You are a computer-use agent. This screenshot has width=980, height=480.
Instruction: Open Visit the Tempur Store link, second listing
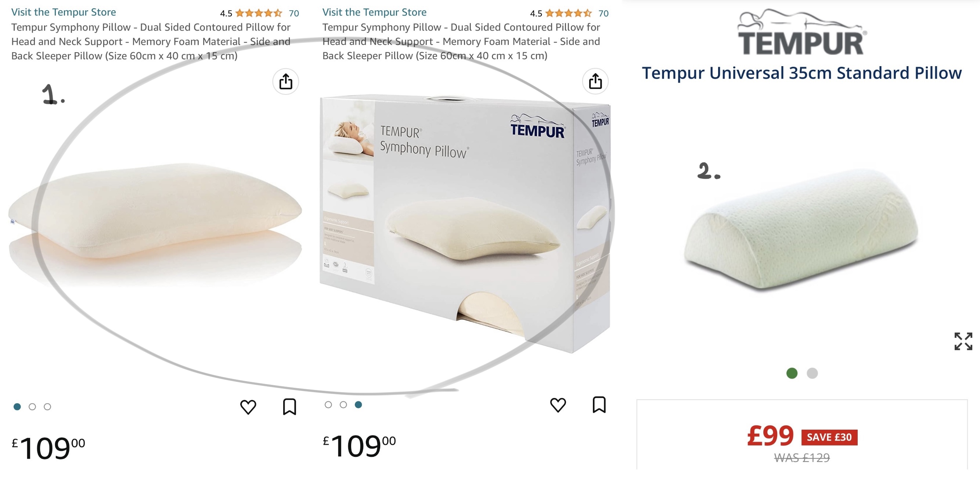click(374, 12)
